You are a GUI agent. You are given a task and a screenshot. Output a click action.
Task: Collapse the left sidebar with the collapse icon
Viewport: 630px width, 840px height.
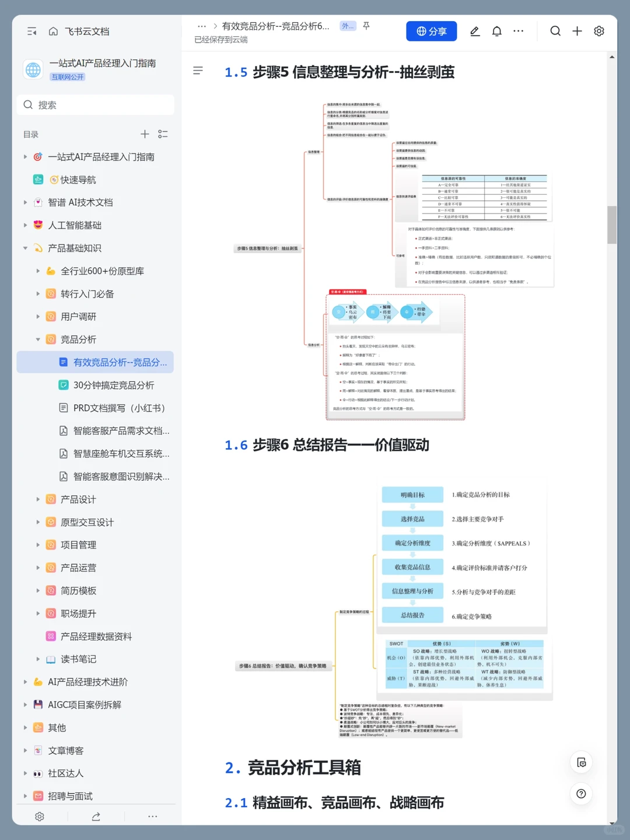[32, 32]
